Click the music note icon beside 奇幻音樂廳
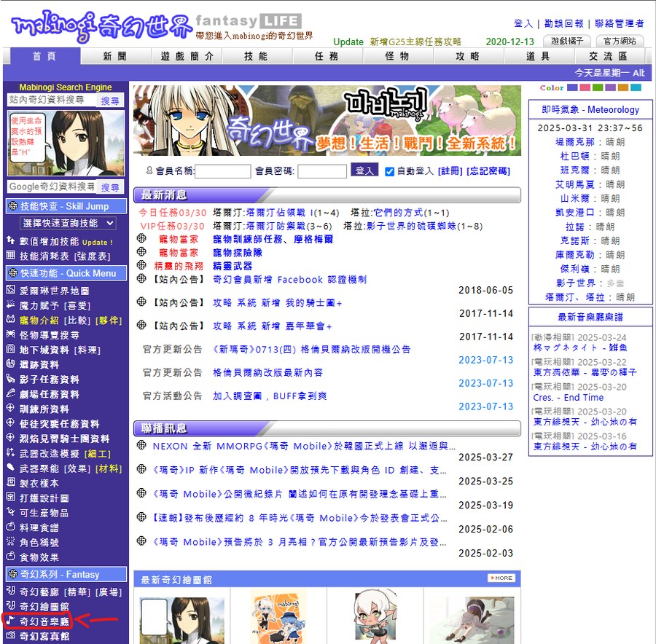 pos(10,620)
